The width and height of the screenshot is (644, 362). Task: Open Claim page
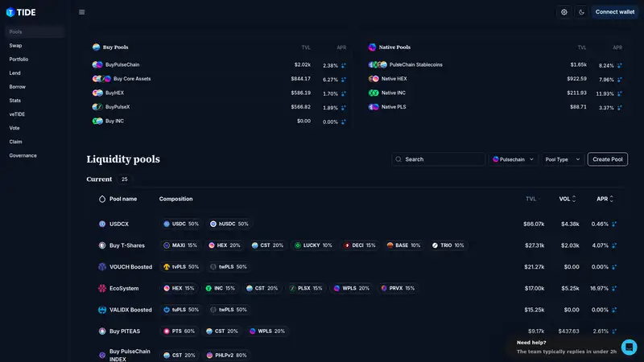pyautogui.click(x=15, y=142)
